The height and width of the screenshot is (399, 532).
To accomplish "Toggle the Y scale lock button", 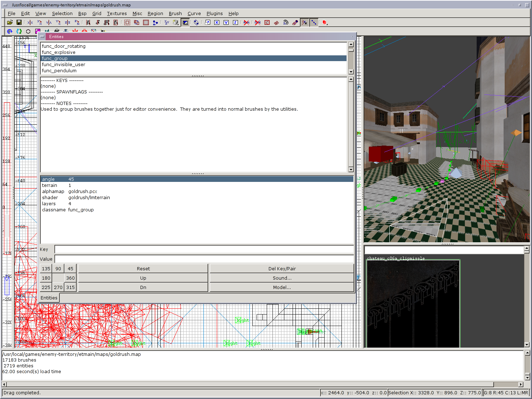I will [226, 22].
